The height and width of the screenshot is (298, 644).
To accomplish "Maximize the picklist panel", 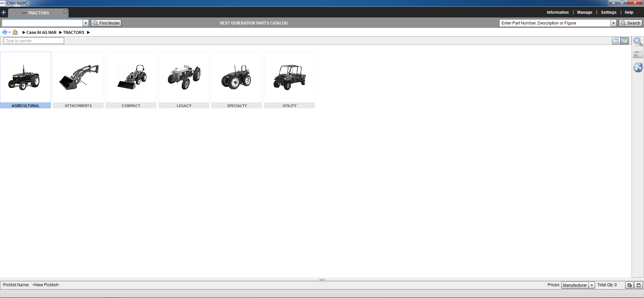I will click(x=638, y=285).
